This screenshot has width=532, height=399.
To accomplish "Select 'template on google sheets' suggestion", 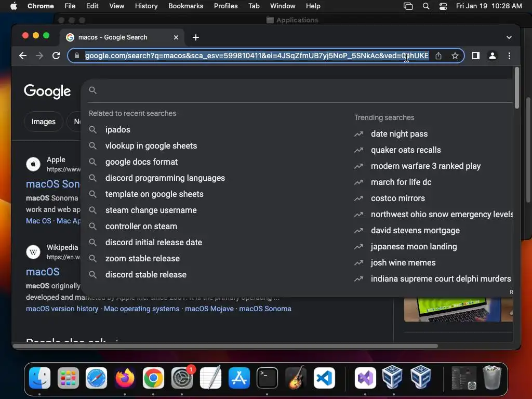I will 154,194.
